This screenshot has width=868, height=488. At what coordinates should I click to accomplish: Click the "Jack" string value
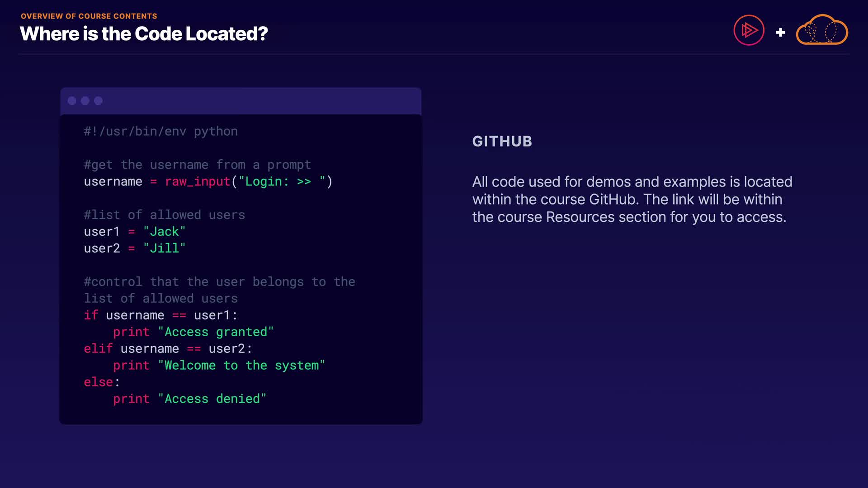(164, 232)
